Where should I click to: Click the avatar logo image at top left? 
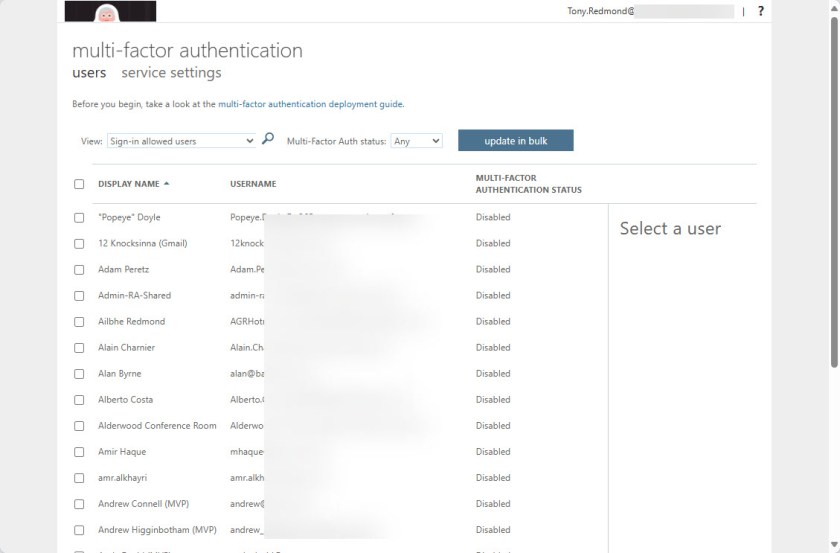(110, 11)
